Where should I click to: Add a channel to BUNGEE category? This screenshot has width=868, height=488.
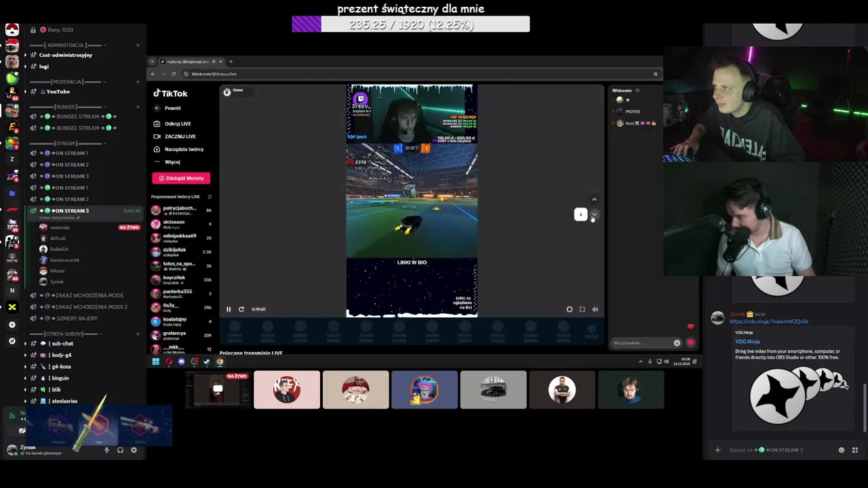tap(138, 107)
